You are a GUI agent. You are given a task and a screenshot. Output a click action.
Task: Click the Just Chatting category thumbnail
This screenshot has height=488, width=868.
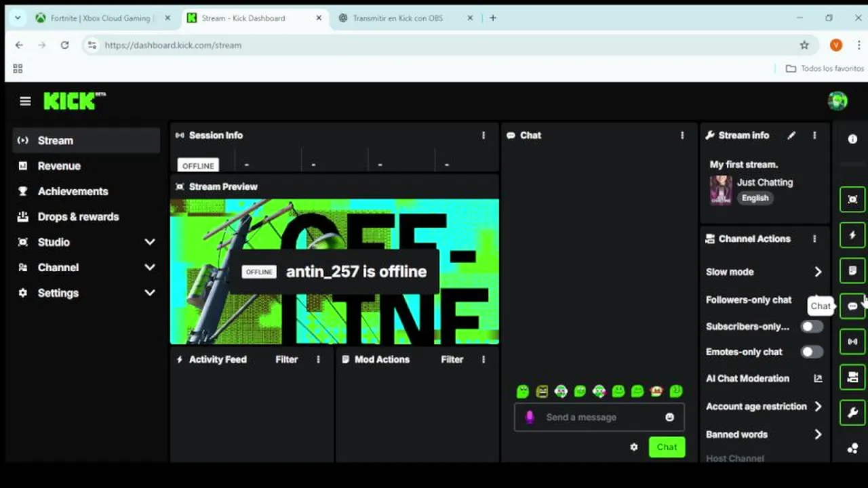pyautogui.click(x=721, y=190)
